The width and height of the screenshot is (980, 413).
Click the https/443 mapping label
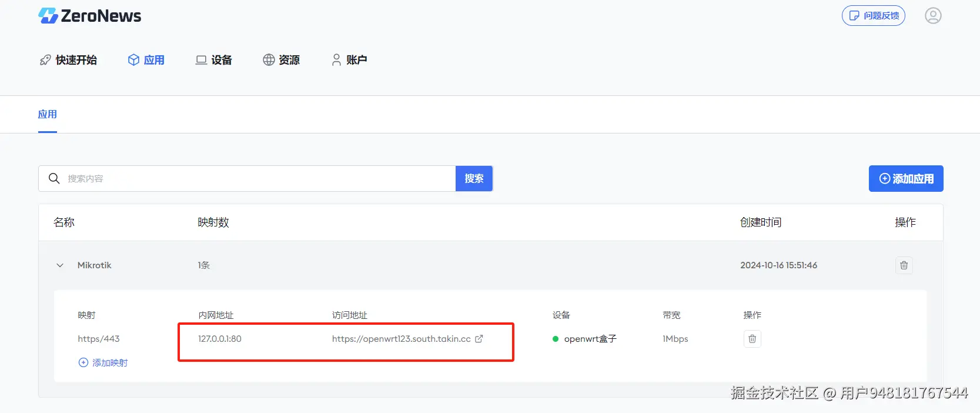(99, 339)
